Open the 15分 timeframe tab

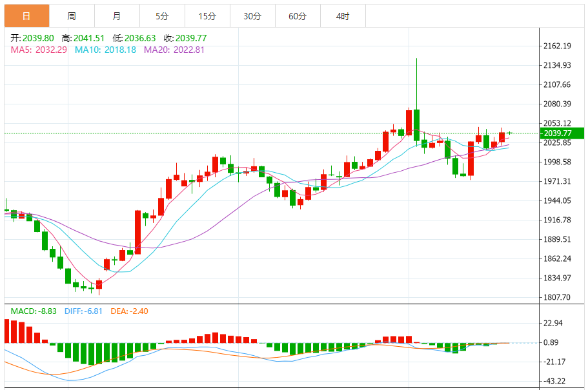(207, 16)
